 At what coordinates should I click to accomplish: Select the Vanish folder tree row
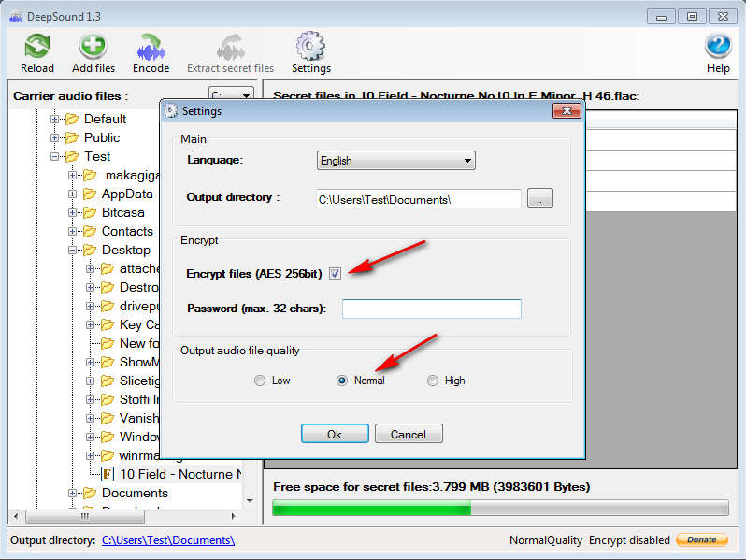[x=139, y=418]
